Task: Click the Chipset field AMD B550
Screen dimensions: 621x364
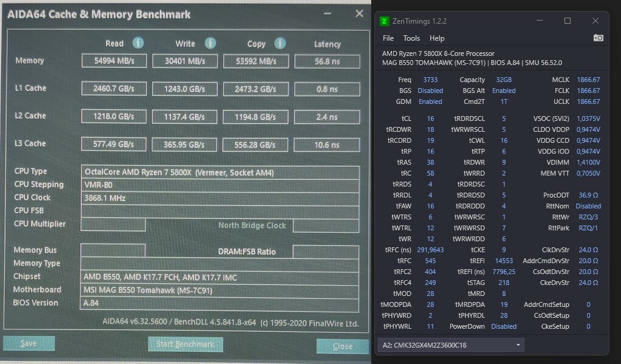Action: [219, 277]
